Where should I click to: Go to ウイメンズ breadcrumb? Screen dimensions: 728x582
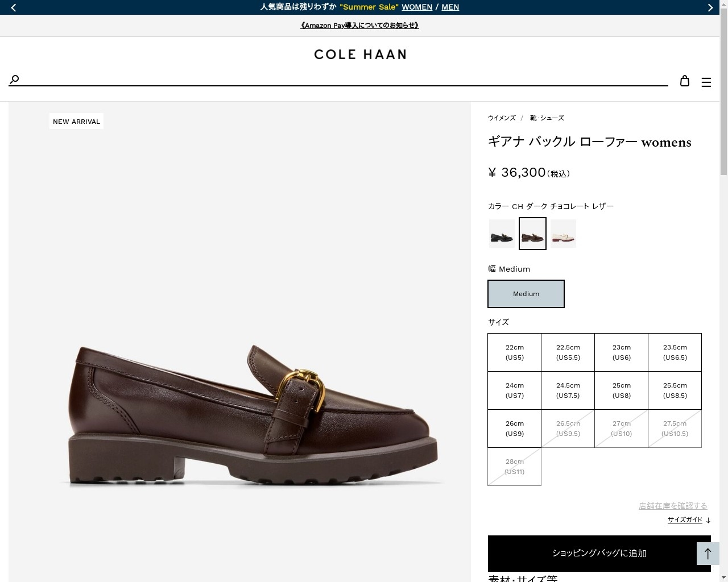[x=502, y=118]
